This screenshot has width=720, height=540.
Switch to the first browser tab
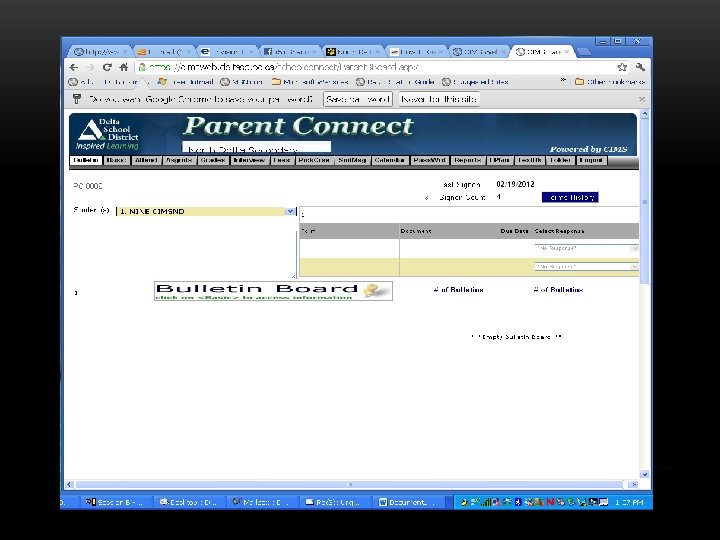tap(101, 52)
